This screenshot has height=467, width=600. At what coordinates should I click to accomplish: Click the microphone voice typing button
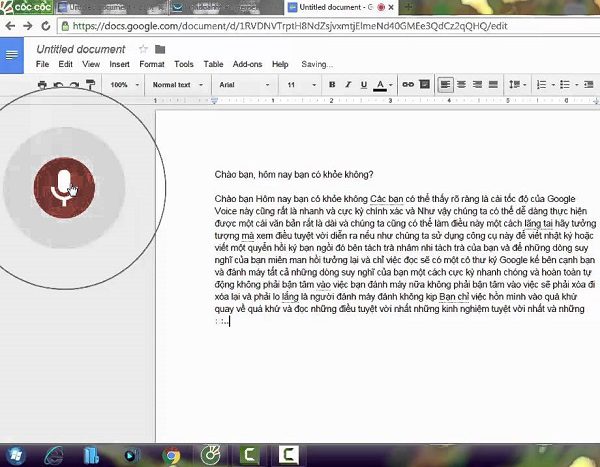click(66, 186)
